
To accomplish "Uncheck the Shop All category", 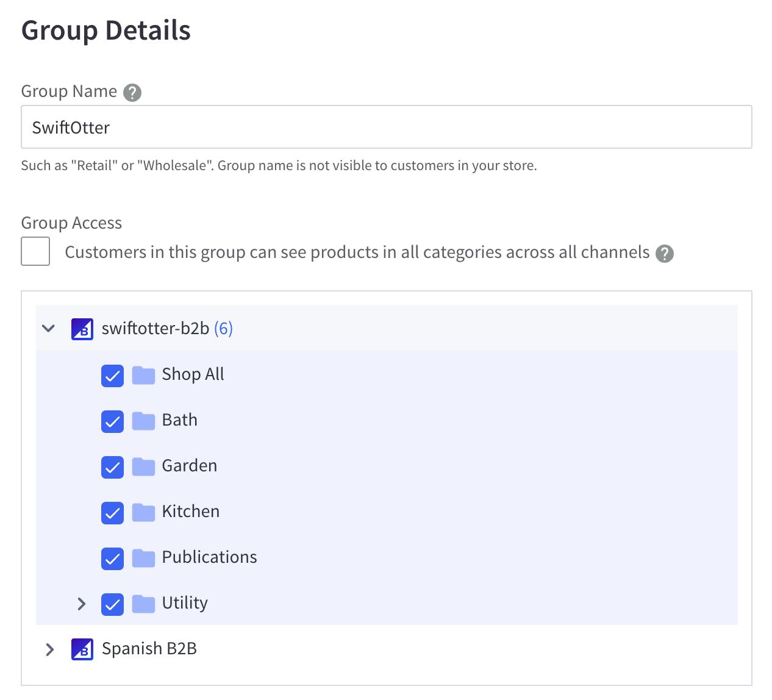I will [x=112, y=376].
